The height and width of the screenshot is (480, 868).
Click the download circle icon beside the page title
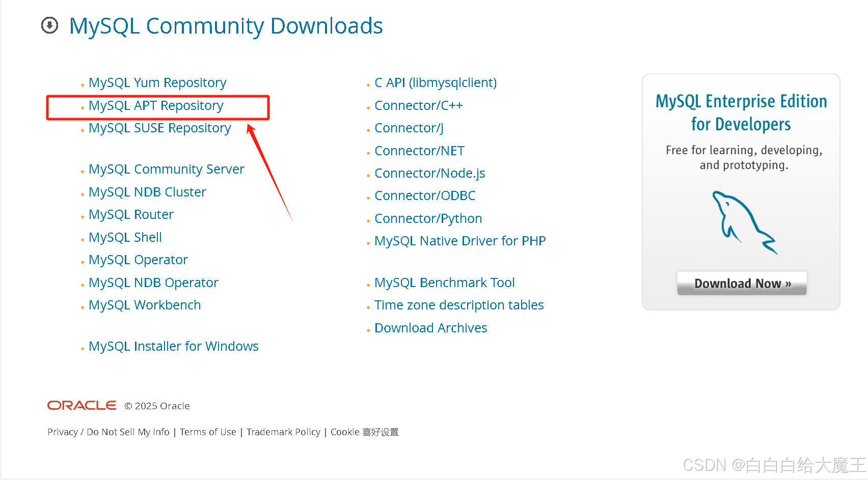point(49,25)
